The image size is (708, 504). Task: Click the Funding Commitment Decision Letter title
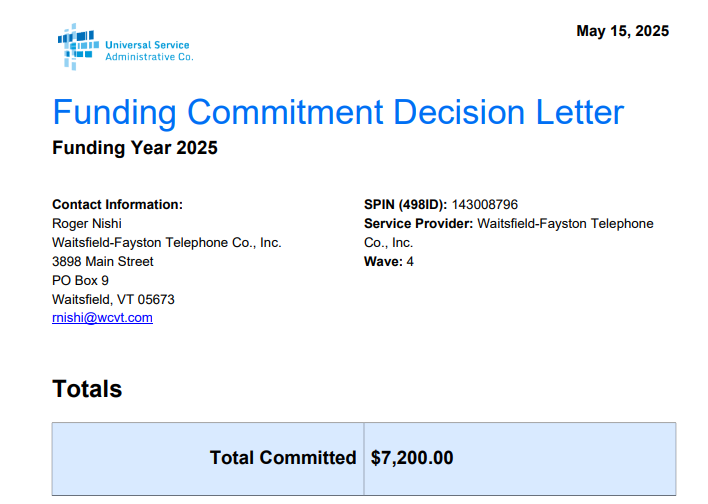coord(338,112)
